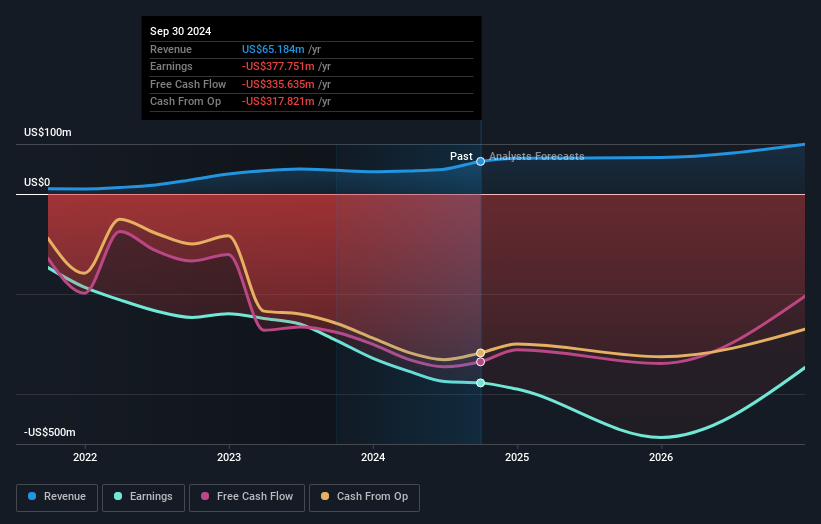Click the Past label on the chart

click(461, 157)
